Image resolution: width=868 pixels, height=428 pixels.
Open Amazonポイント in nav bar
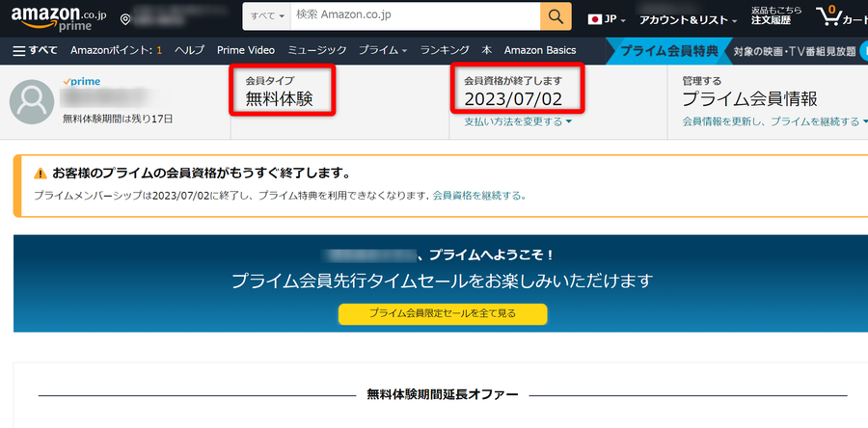[x=117, y=50]
